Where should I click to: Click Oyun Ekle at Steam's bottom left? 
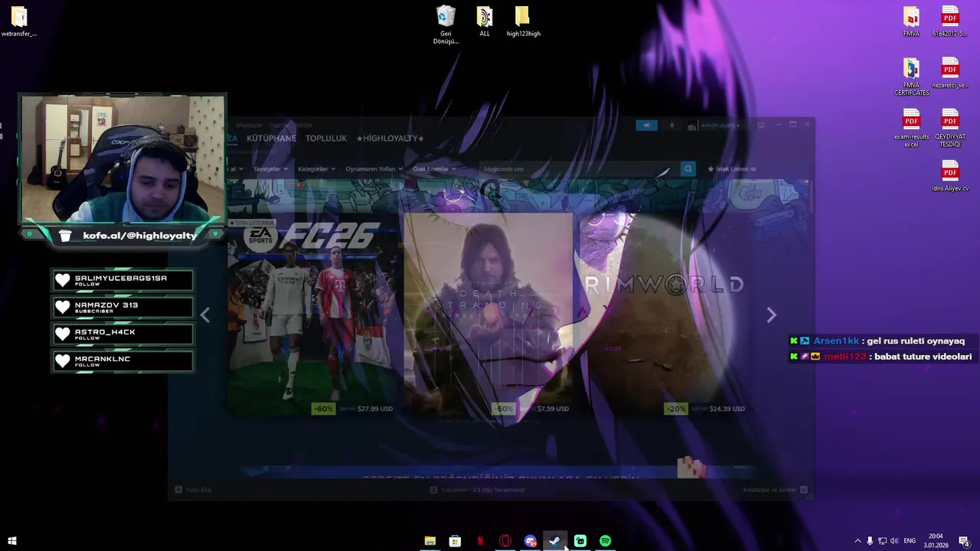193,490
